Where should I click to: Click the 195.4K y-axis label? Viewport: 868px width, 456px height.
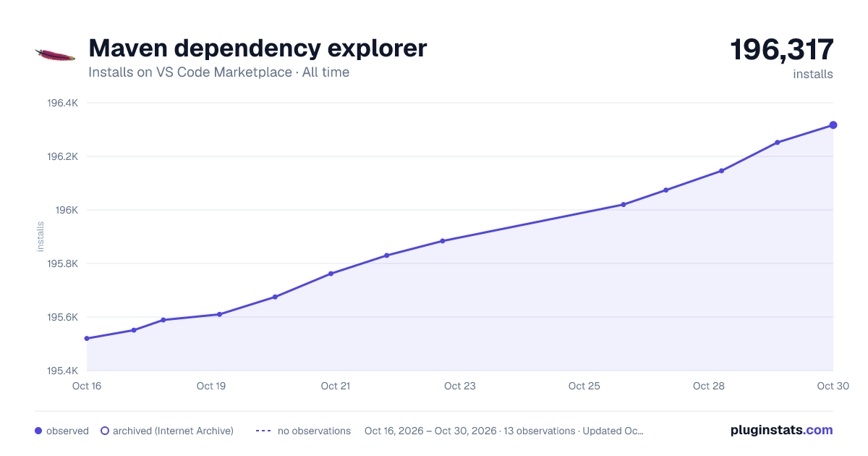(62, 371)
